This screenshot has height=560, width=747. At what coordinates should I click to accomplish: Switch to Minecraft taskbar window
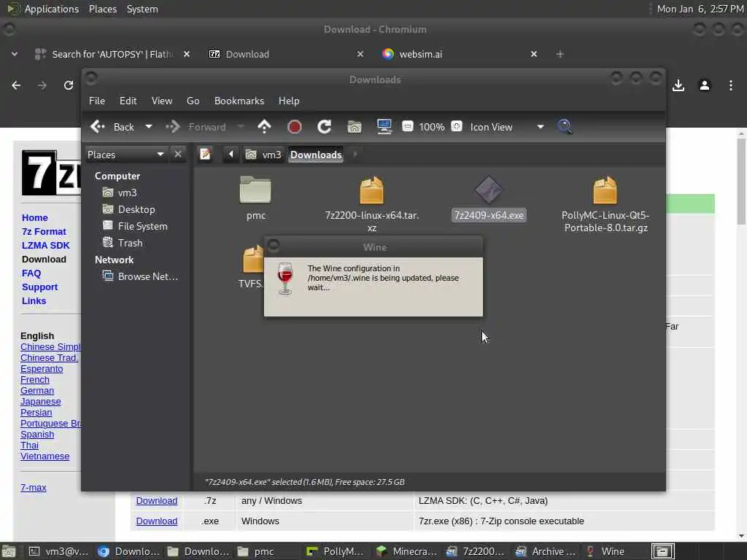406,551
